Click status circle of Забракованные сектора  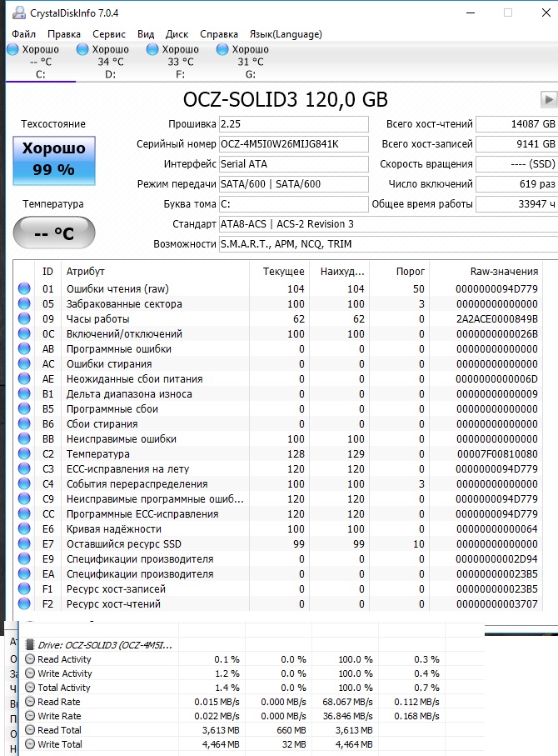pyautogui.click(x=24, y=303)
